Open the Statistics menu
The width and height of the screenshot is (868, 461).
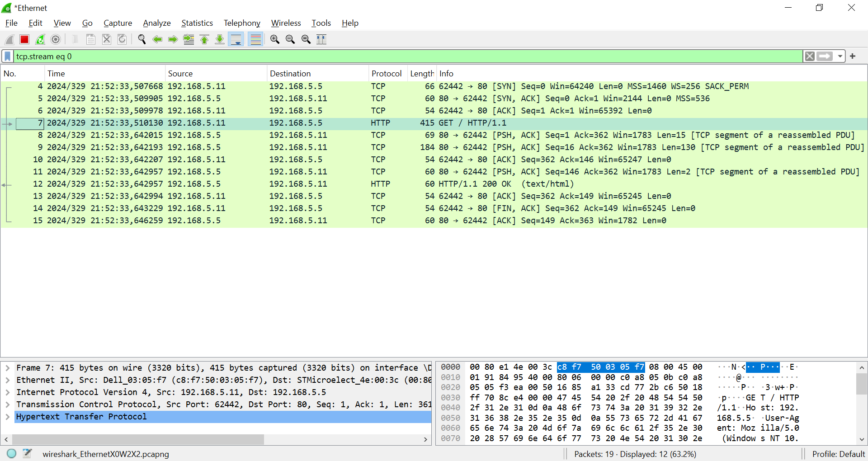pos(197,23)
